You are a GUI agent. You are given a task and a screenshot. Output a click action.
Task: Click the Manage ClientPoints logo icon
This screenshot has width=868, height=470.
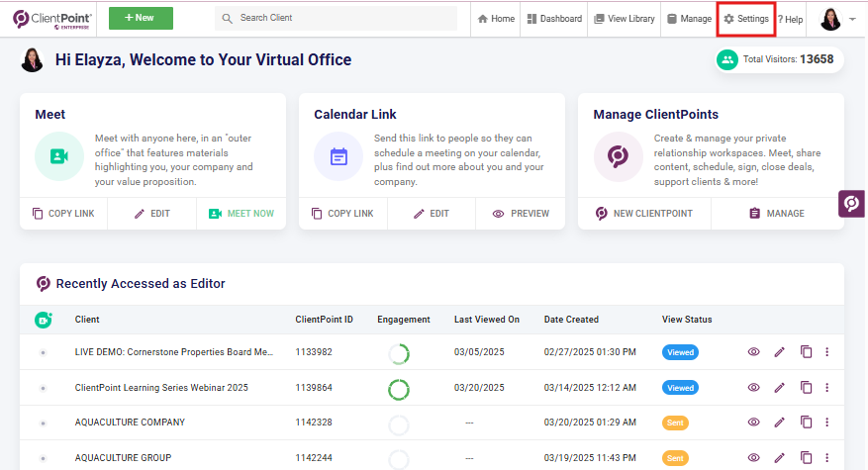click(618, 156)
